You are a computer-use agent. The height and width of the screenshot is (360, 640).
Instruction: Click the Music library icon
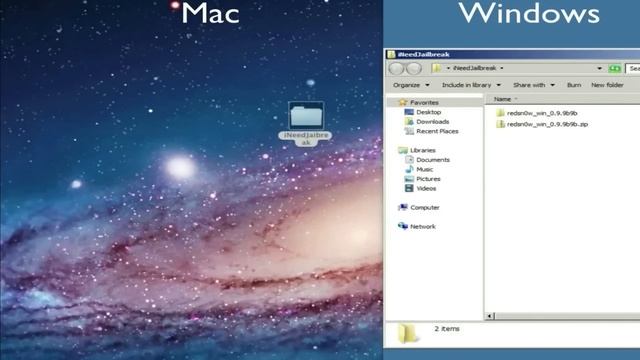(409, 169)
